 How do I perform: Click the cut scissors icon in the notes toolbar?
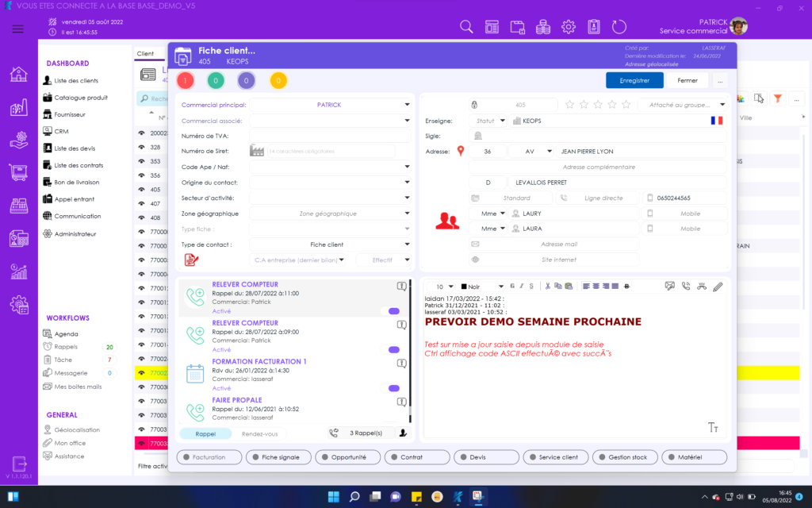coord(547,286)
